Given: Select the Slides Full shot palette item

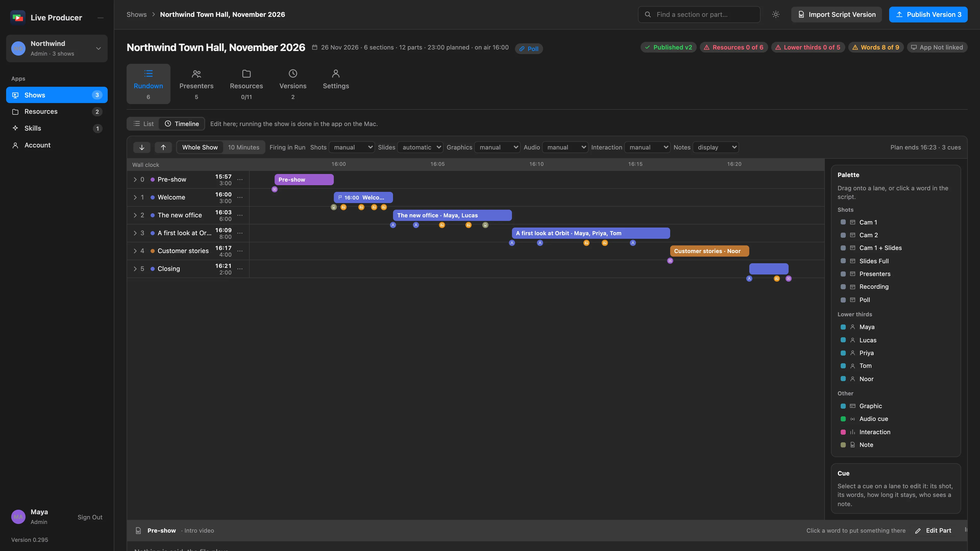Looking at the screenshot, I should pos(896,261).
